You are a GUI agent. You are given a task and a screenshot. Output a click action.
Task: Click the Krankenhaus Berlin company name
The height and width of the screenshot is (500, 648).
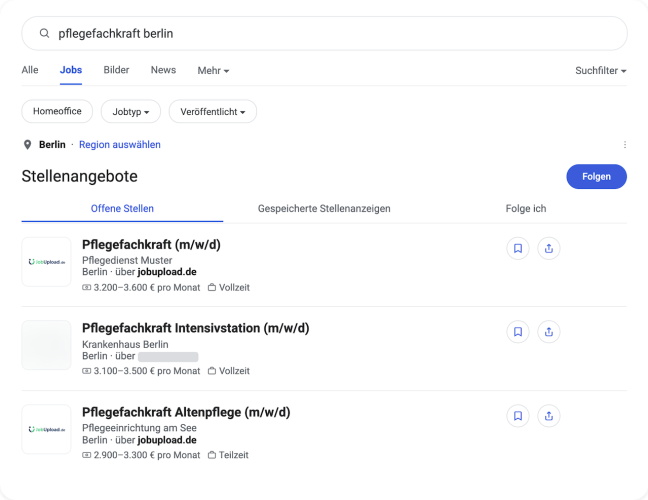(x=125, y=344)
